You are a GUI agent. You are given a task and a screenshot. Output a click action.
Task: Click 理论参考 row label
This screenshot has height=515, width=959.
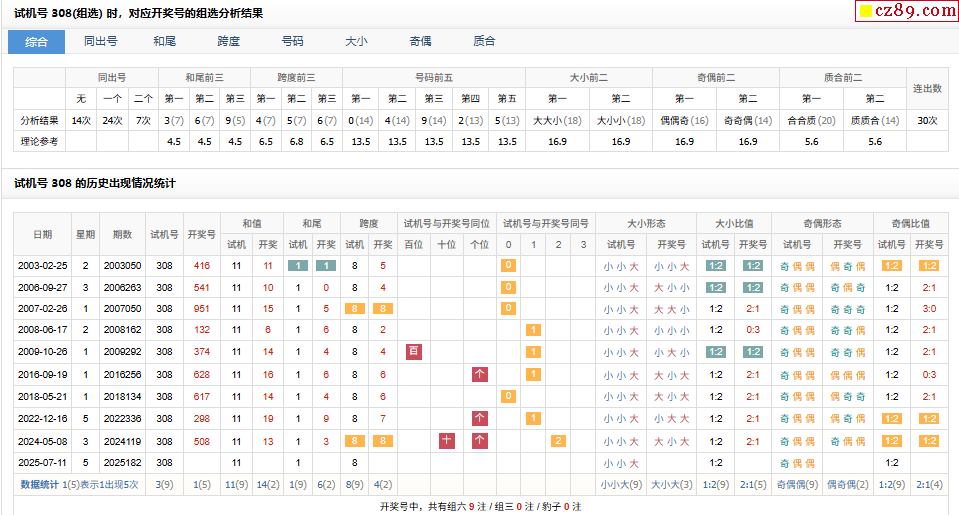(39, 141)
